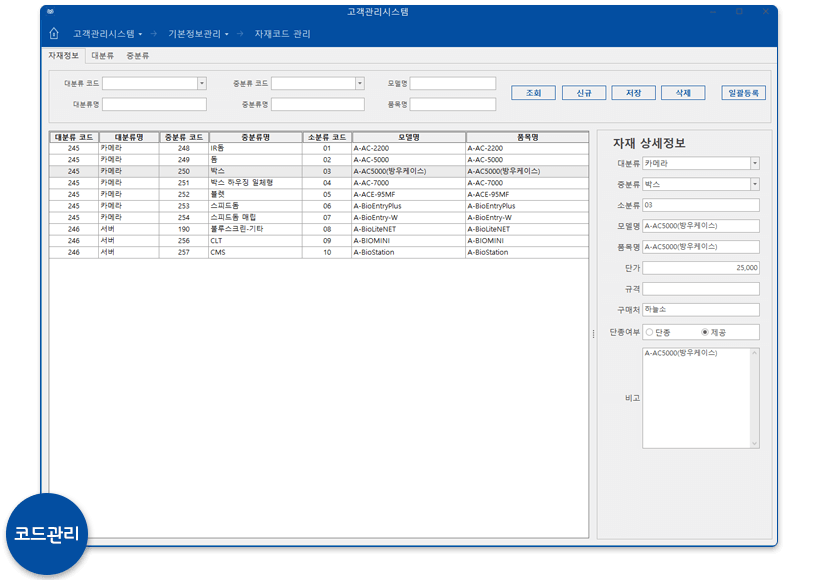Click 자재코드 관리 breadcrumb item

point(282,34)
